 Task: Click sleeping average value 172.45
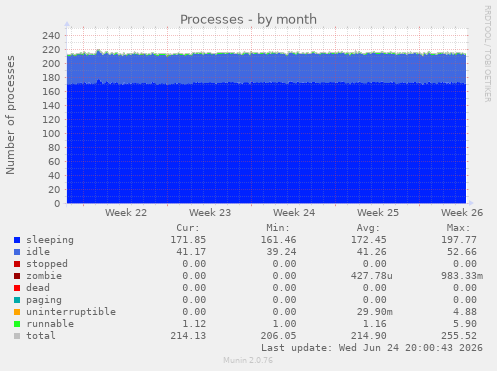point(369,240)
